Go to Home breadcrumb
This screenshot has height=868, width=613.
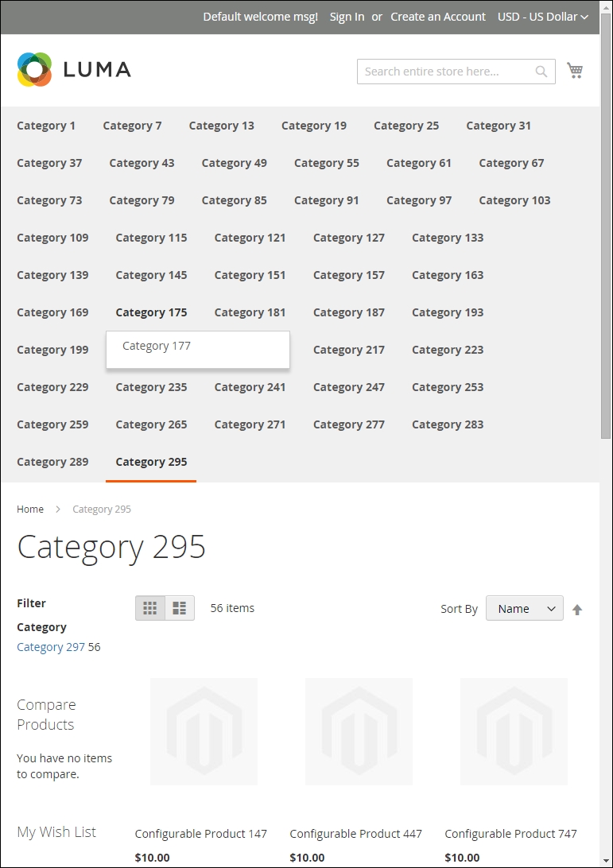pos(30,510)
